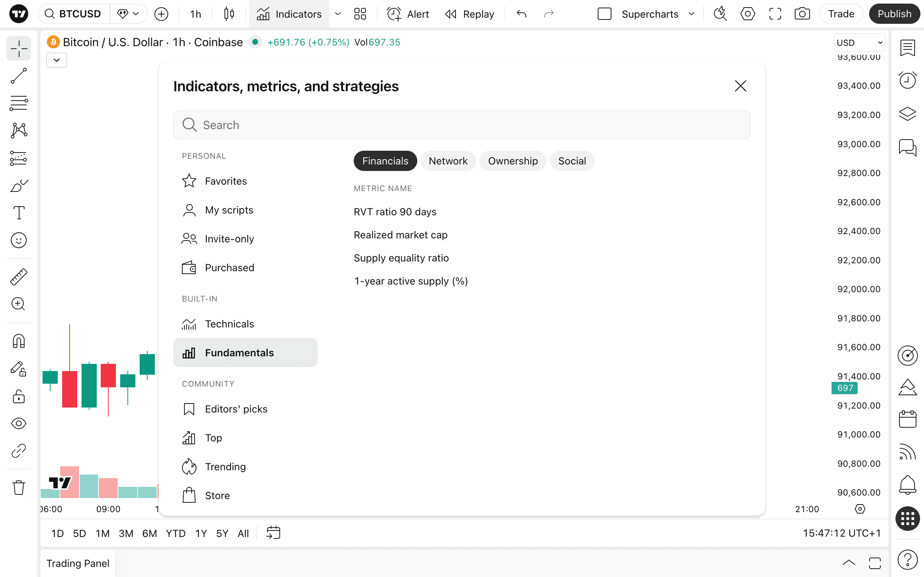Switch to the Network metrics tab
Screen dimensions: 924x577
coord(448,161)
